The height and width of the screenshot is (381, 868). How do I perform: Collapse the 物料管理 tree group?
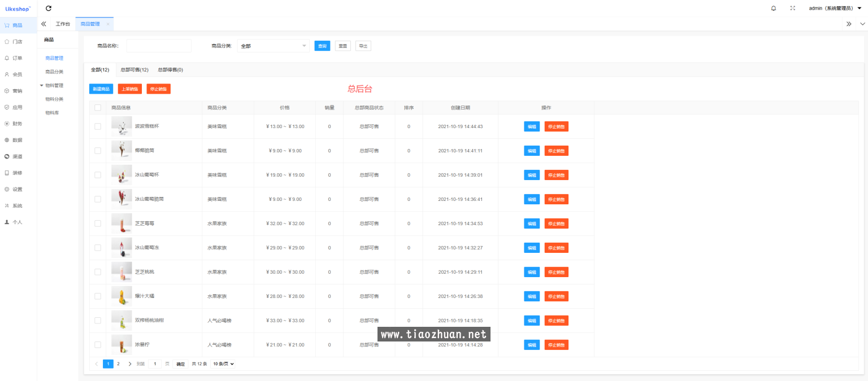[x=41, y=86]
